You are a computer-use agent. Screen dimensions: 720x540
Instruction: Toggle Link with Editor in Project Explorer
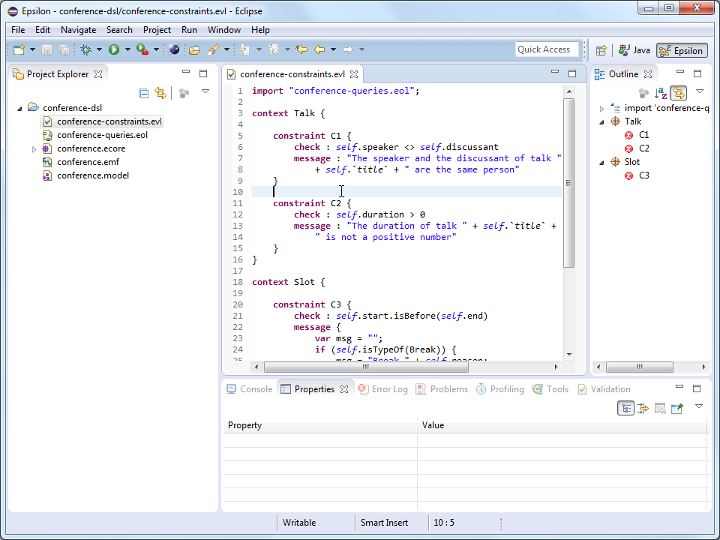click(159, 93)
